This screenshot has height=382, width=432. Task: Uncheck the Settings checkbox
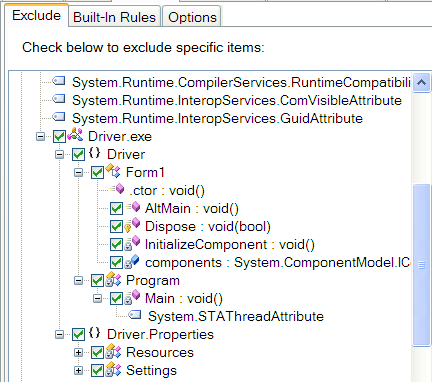tap(97, 370)
